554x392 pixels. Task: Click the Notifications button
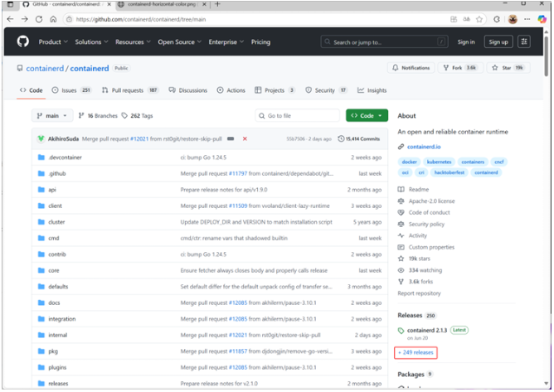pos(411,68)
